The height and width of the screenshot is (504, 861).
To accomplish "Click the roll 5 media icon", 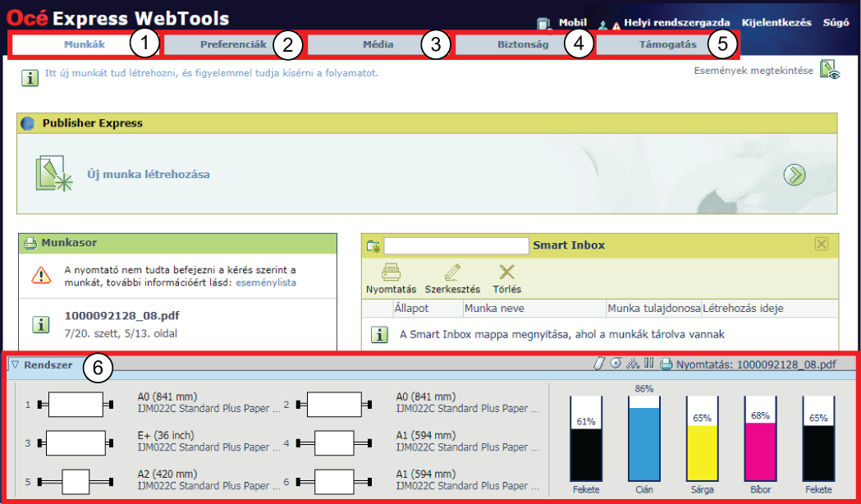I will coord(76,482).
